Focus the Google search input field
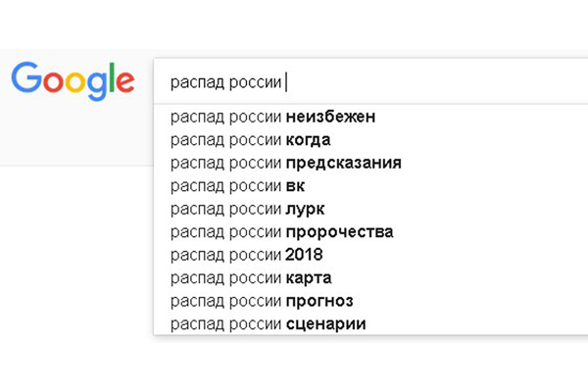This screenshot has height=392, width=588. [x=412, y=81]
